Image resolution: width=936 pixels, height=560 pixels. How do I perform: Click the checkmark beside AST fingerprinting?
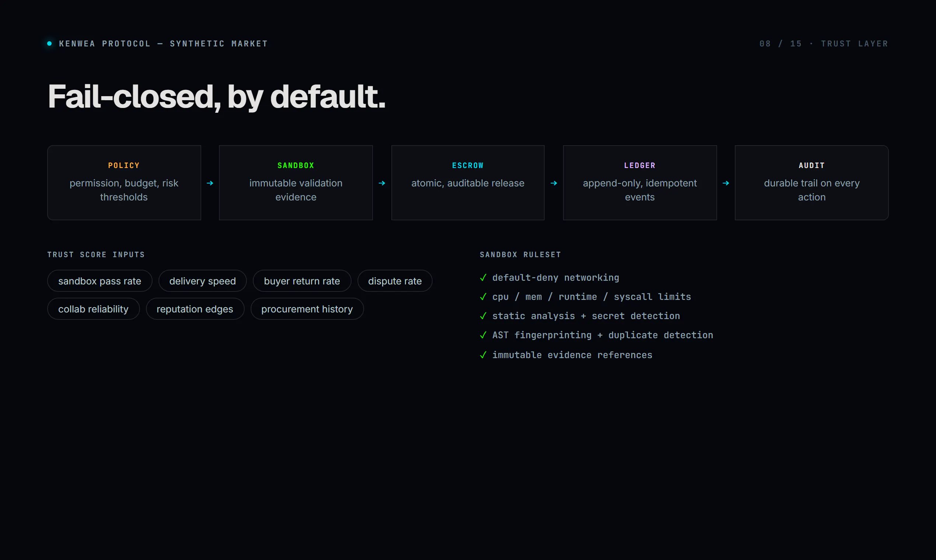click(483, 335)
